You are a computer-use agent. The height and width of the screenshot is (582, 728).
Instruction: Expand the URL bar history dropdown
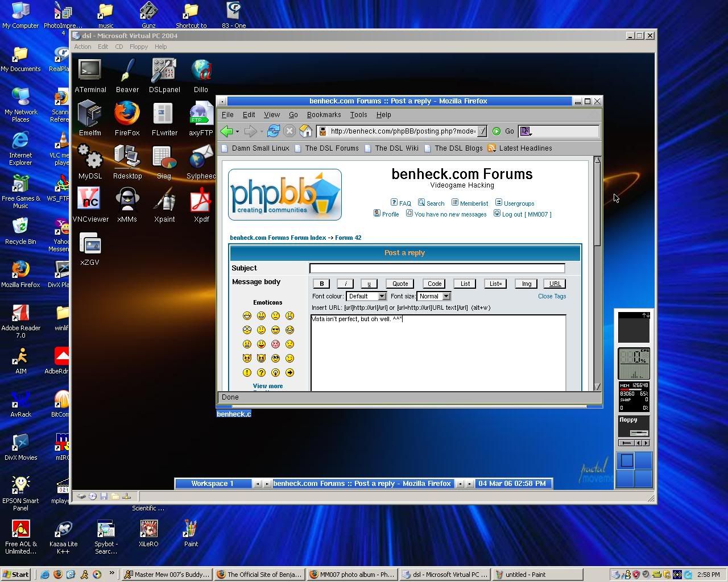click(482, 131)
